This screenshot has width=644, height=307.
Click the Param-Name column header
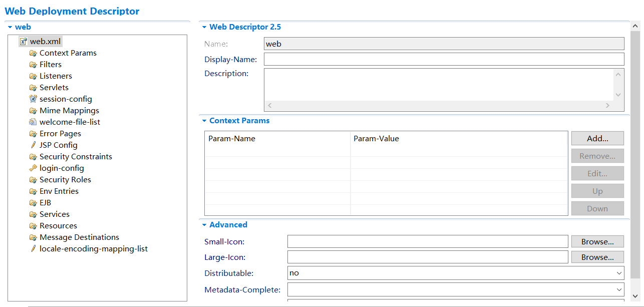[x=277, y=139]
